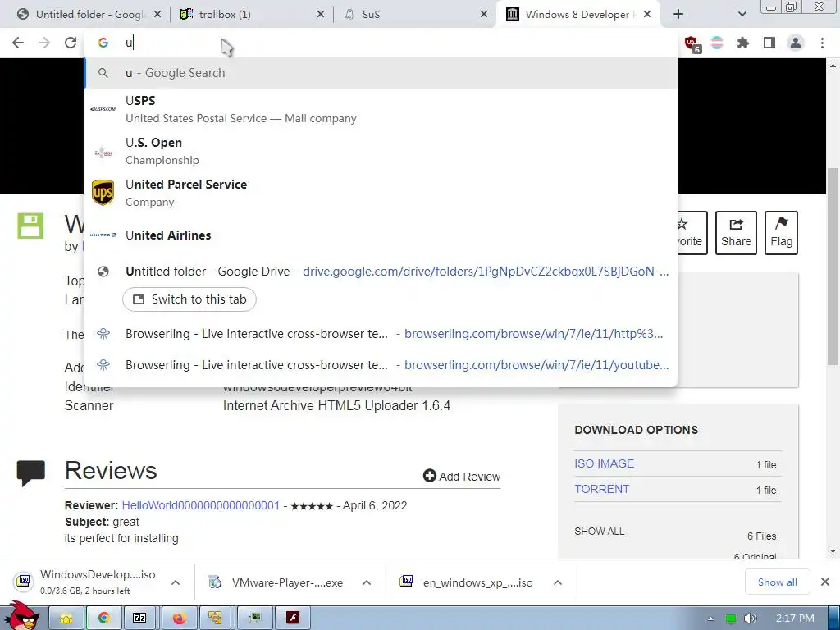The width and height of the screenshot is (840, 630).
Task: Switch to the Untitled folder Google Drive tab
Action: tap(89, 15)
